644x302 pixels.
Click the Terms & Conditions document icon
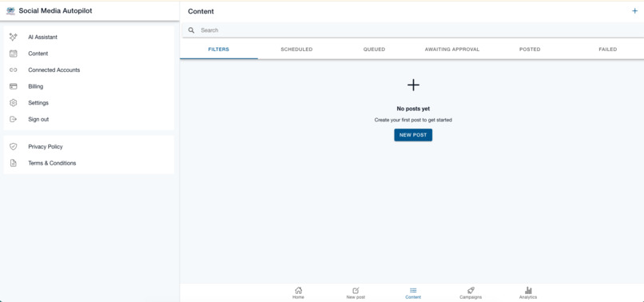[13, 163]
